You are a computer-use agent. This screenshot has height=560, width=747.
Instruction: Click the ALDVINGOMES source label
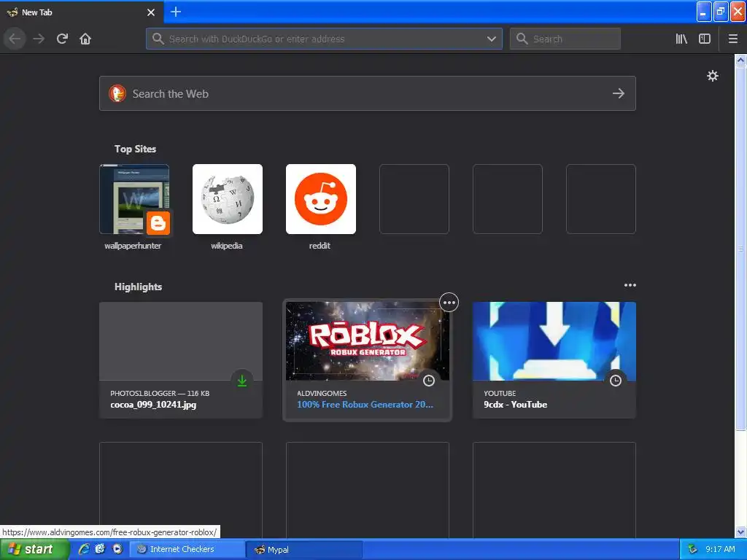click(x=322, y=393)
